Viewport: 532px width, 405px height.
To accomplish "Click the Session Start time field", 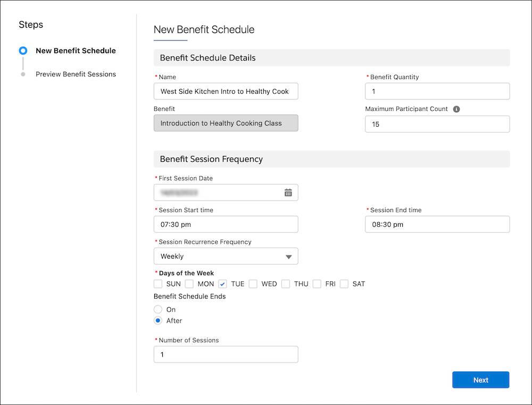I will click(226, 225).
